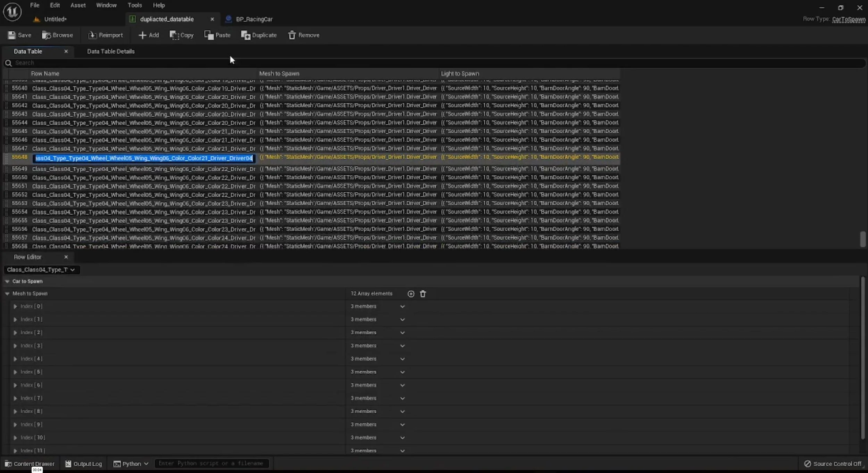
Task: Empty the Mesh to Spawn array with the trash icon
Action: (423, 294)
